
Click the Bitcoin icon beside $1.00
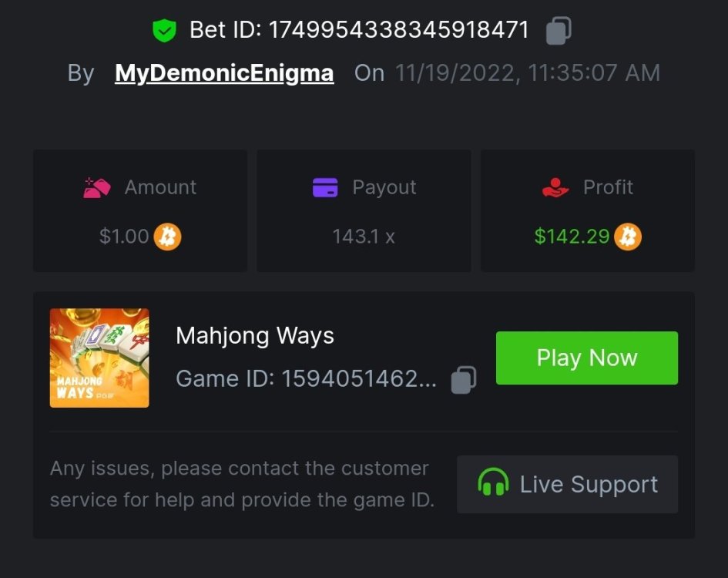click(x=167, y=237)
